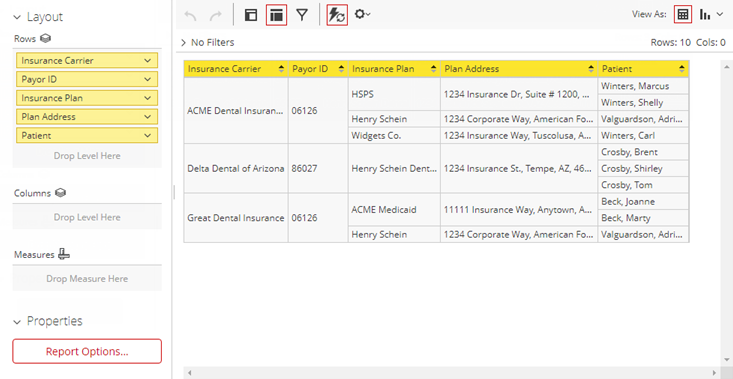Screen dimensions: 733x379
Task: Click the Report Options button
Action: (x=87, y=351)
